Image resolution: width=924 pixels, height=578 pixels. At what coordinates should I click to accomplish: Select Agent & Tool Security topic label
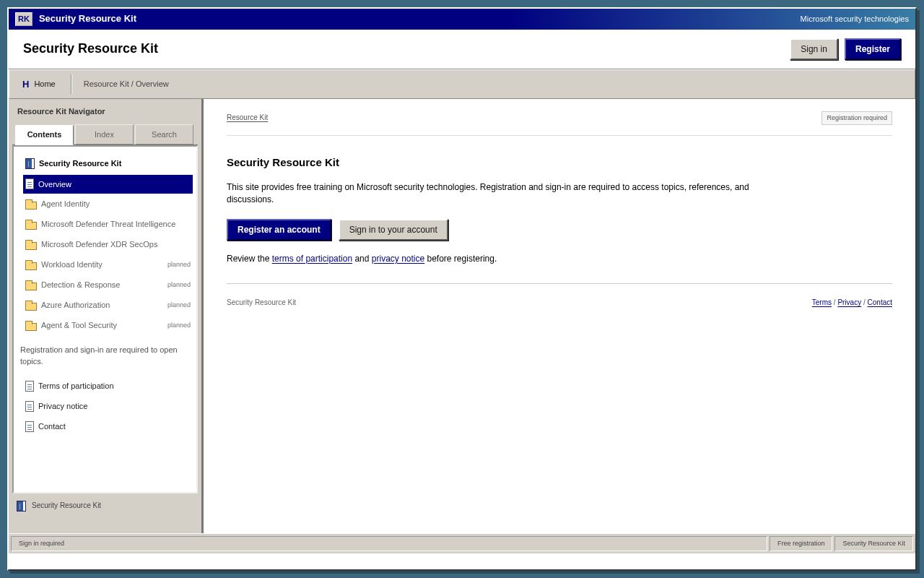coord(79,325)
